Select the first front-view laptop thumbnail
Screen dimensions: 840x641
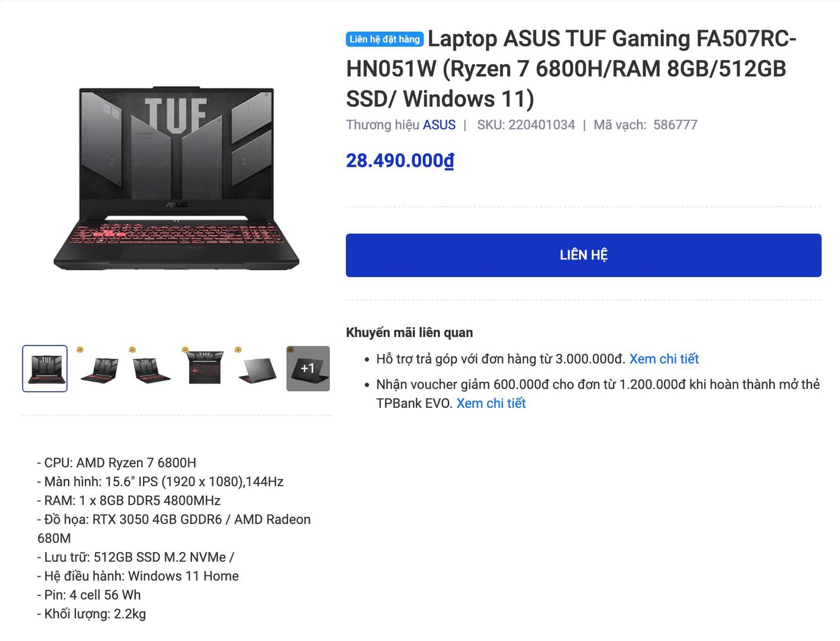45,369
